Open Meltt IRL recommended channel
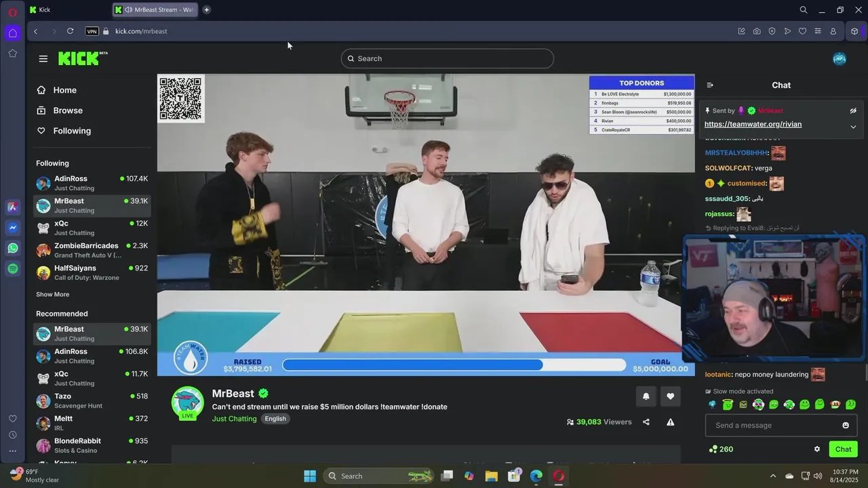 tap(92, 423)
